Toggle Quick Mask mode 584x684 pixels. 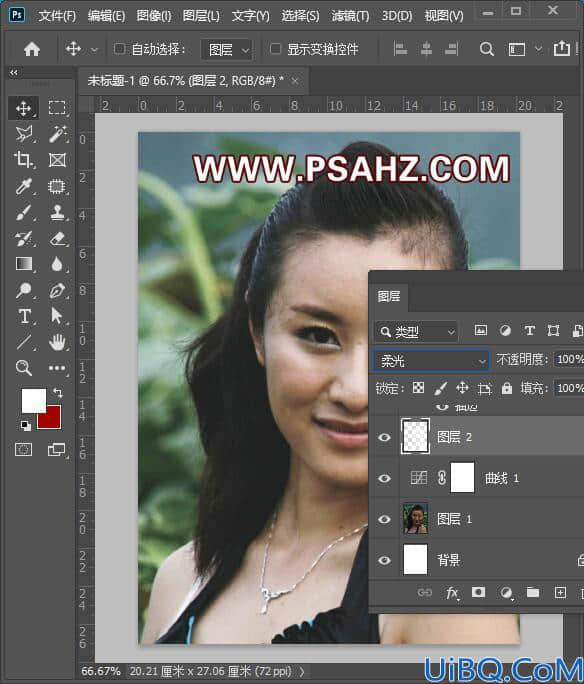[23, 449]
